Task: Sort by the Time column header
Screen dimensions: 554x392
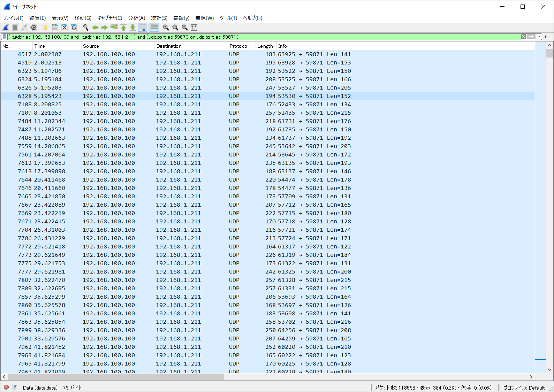Action: point(57,46)
